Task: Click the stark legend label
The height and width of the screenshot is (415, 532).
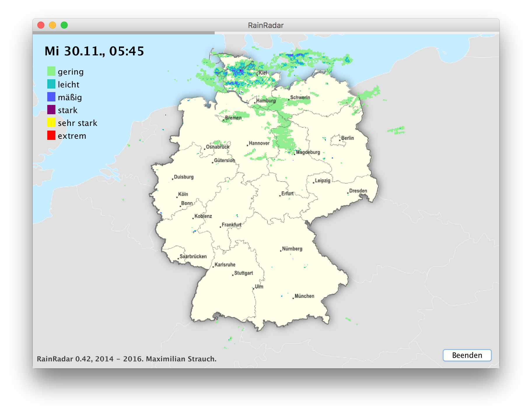Action: (x=68, y=110)
